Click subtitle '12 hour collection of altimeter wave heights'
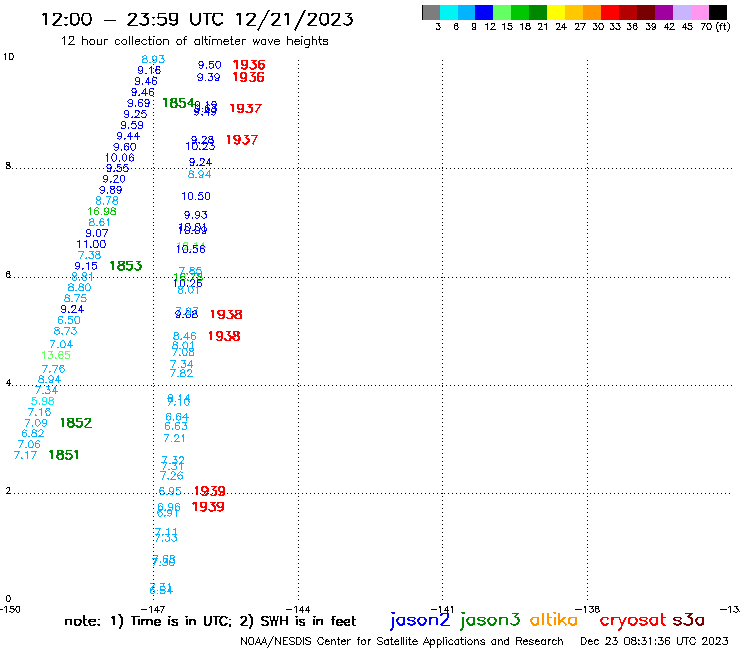740x650 pixels. [x=194, y=41]
